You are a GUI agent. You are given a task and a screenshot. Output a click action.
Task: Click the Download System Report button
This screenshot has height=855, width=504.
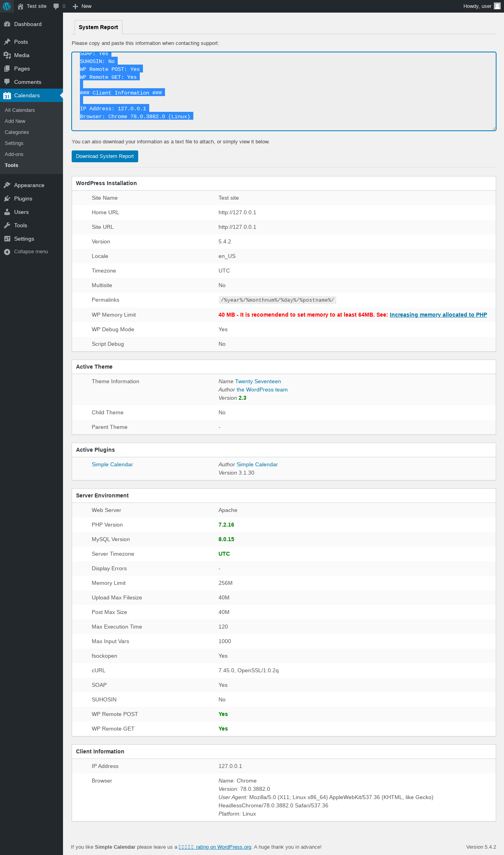(105, 156)
